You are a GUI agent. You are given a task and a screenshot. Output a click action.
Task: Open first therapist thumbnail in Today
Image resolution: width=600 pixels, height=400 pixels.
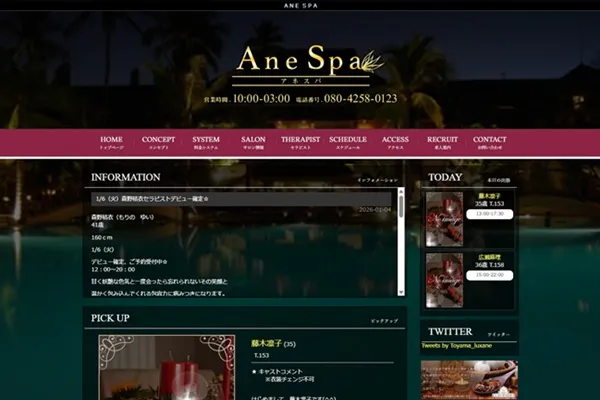coord(444,219)
